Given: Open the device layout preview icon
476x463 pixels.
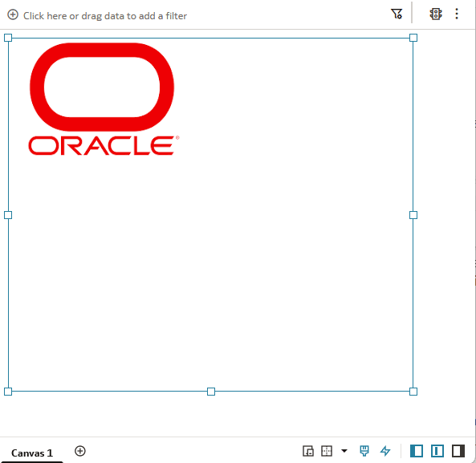Looking at the screenshot, I should coord(308,451).
